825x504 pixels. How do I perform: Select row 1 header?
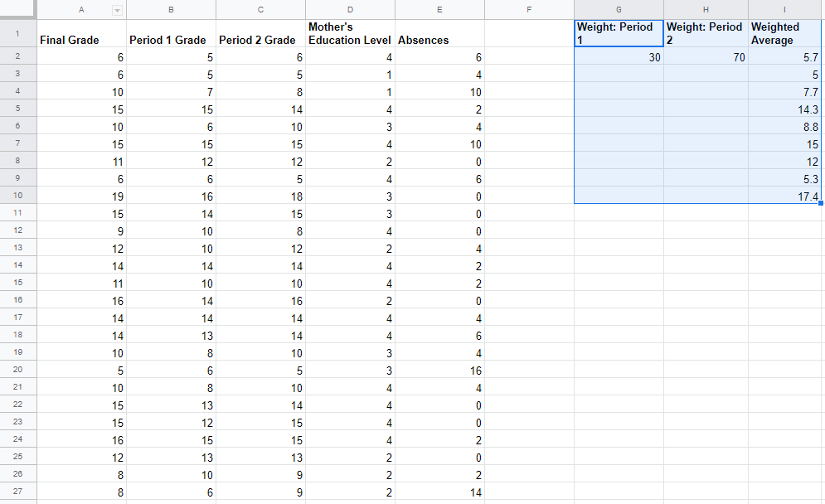[18, 34]
